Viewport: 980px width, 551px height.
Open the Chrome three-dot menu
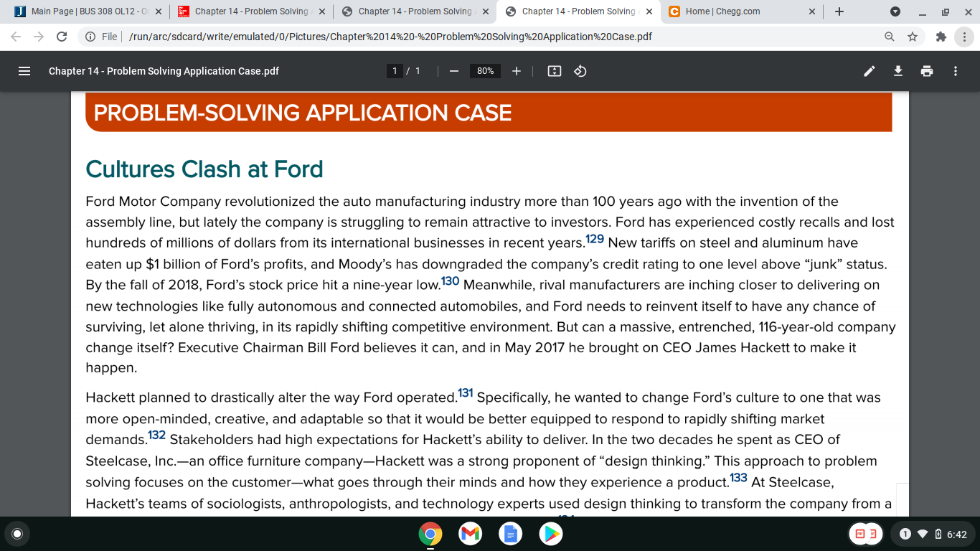click(x=964, y=37)
